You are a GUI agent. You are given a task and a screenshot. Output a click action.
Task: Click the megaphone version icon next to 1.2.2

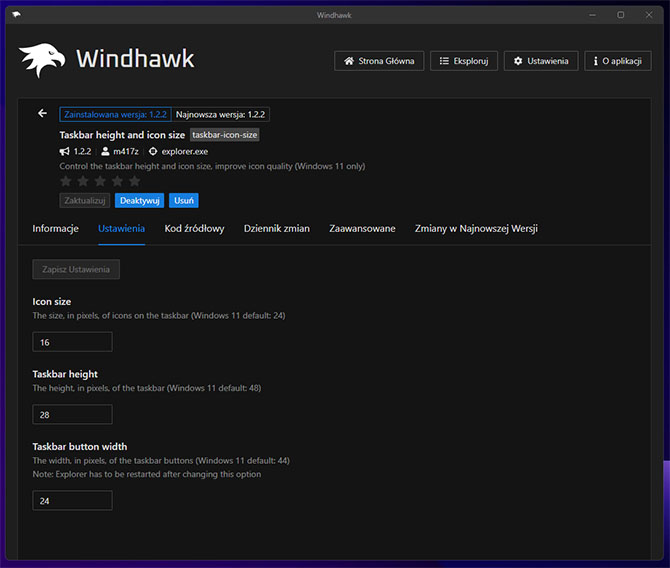[65, 151]
